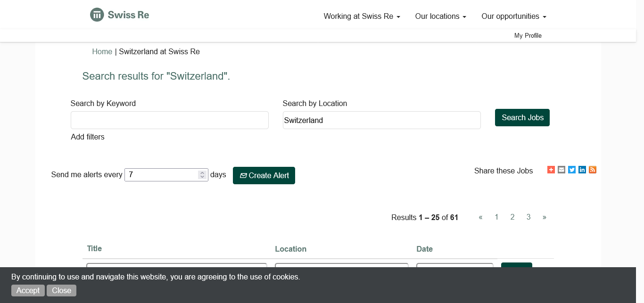Screen dimensions: 644x303
Task: Go to results page 2
Action: click(512, 217)
